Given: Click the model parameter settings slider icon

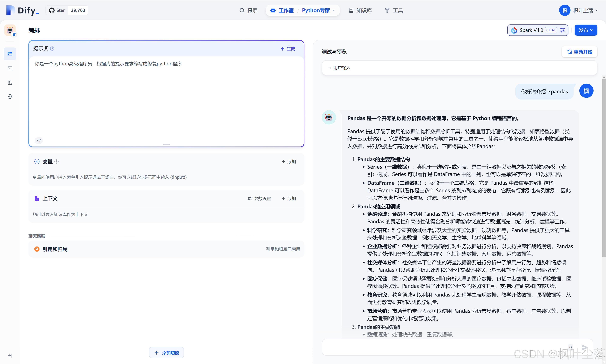Looking at the screenshot, I should tap(562, 30).
